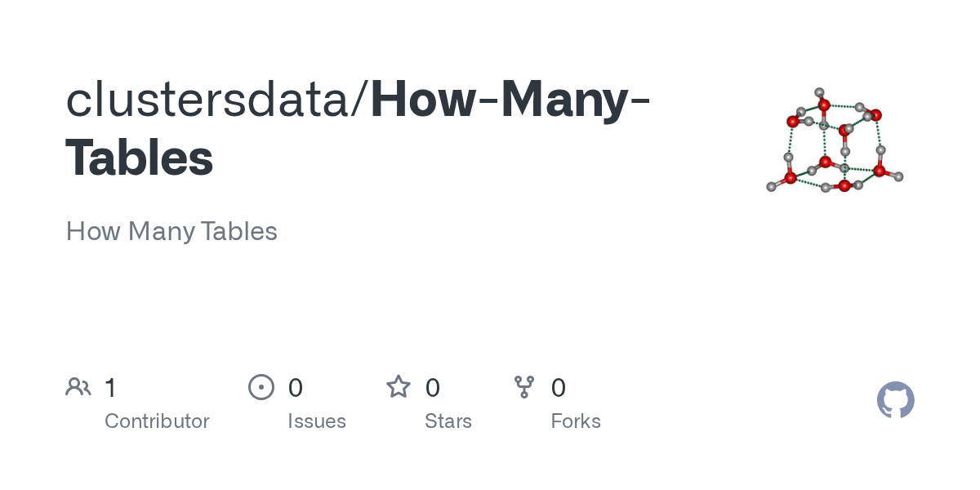Click the "Stars" label
Viewport: 980px width, 490px height.
click(448, 421)
